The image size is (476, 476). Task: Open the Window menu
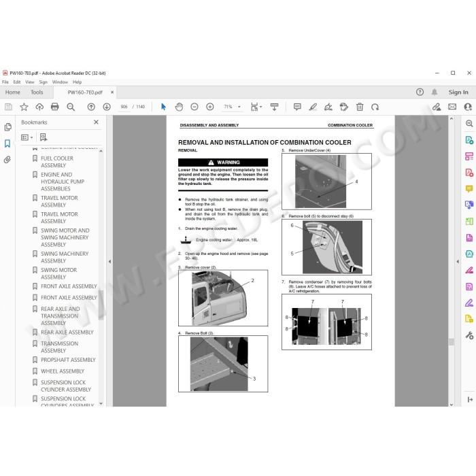(60, 82)
